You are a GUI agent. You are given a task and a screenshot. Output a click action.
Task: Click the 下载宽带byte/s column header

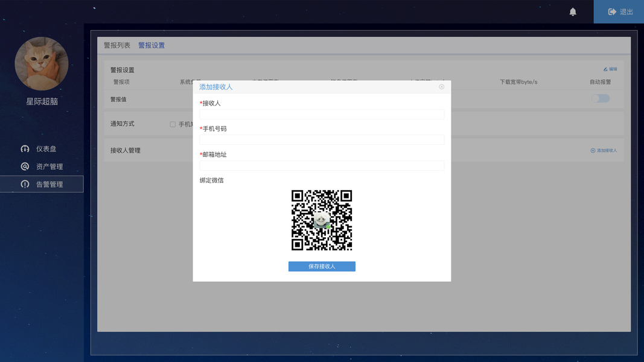click(518, 82)
